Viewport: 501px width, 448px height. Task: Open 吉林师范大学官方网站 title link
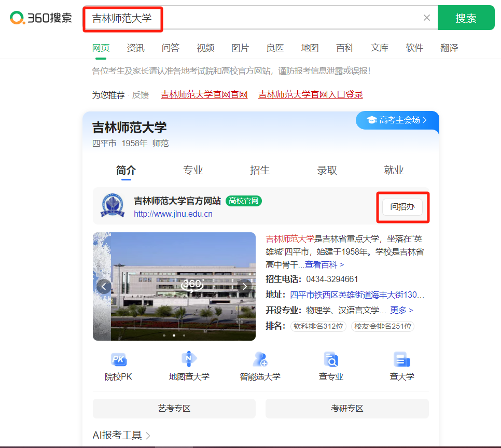coord(177,201)
